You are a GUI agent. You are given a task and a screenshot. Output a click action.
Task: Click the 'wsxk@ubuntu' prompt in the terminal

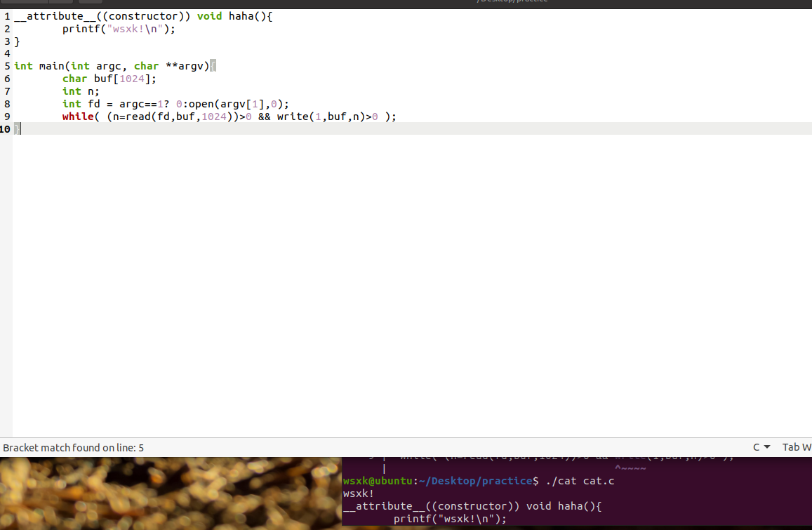378,481
